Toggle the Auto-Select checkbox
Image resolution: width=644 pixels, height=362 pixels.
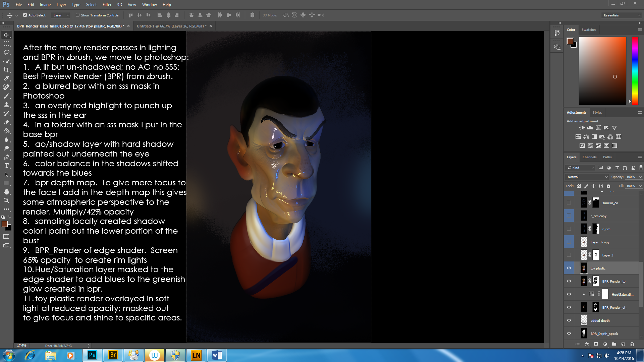tap(25, 15)
